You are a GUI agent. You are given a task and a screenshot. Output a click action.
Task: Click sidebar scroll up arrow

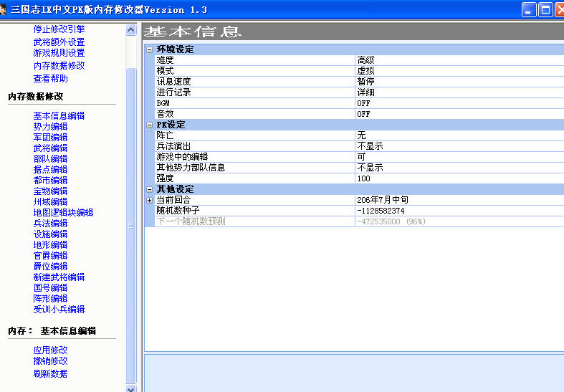pyautogui.click(x=130, y=30)
